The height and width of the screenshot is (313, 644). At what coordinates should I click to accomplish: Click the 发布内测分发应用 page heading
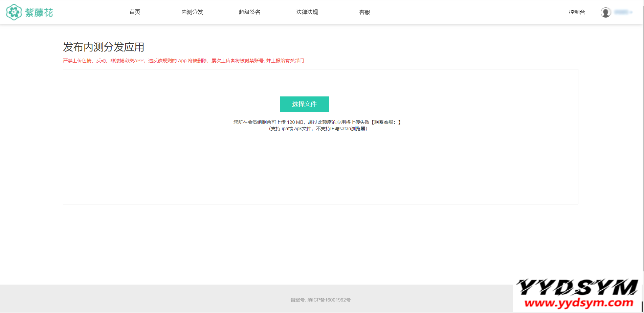coord(104,47)
